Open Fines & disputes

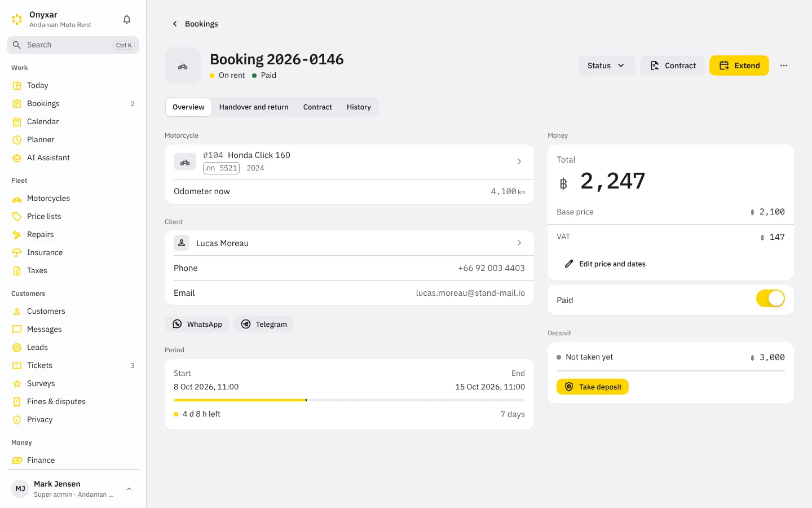click(73, 402)
